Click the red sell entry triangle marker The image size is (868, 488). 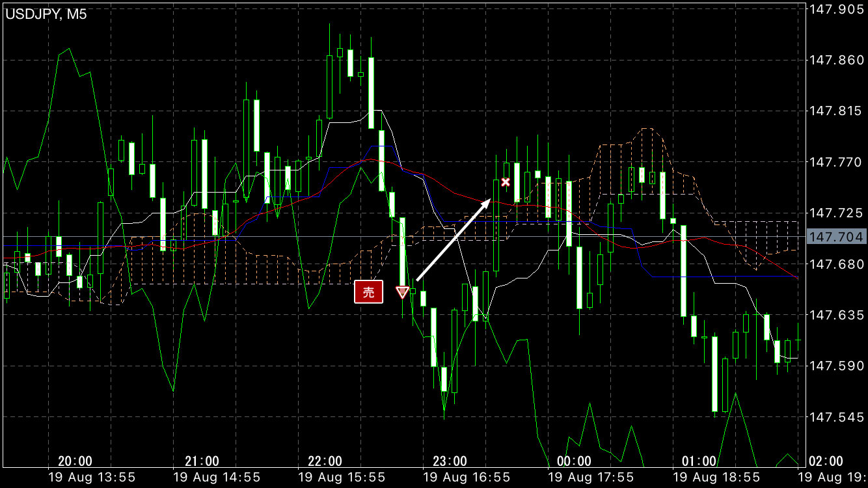pyautogui.click(x=402, y=292)
